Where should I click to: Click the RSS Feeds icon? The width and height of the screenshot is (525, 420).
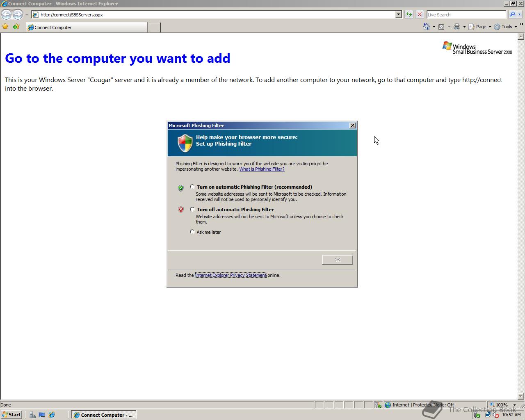pos(441,27)
